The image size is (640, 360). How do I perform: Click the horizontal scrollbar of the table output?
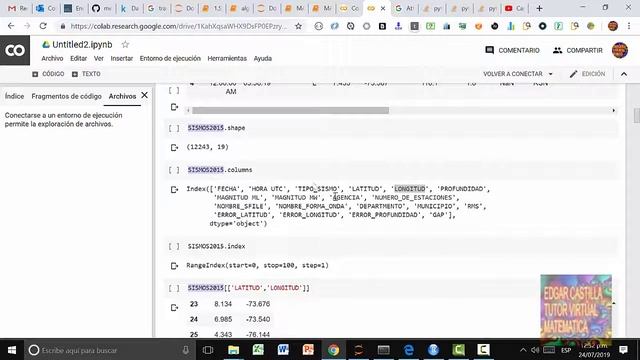[290, 110]
